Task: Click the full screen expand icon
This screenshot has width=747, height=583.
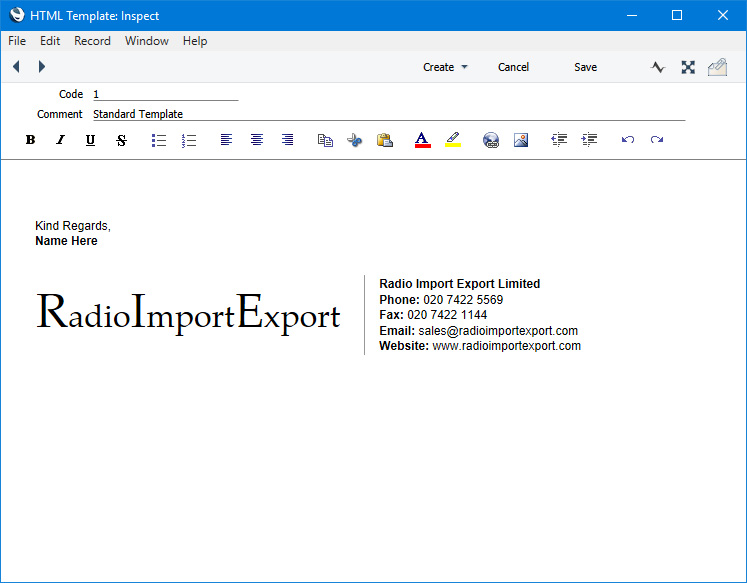Action: (688, 67)
